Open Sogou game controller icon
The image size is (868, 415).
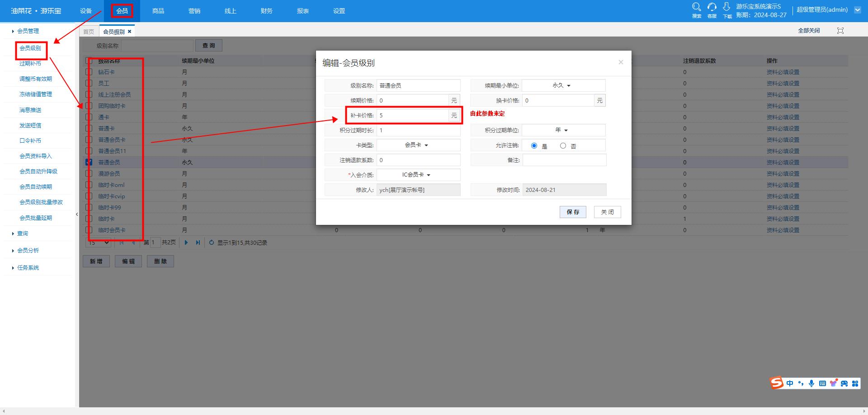pos(844,383)
